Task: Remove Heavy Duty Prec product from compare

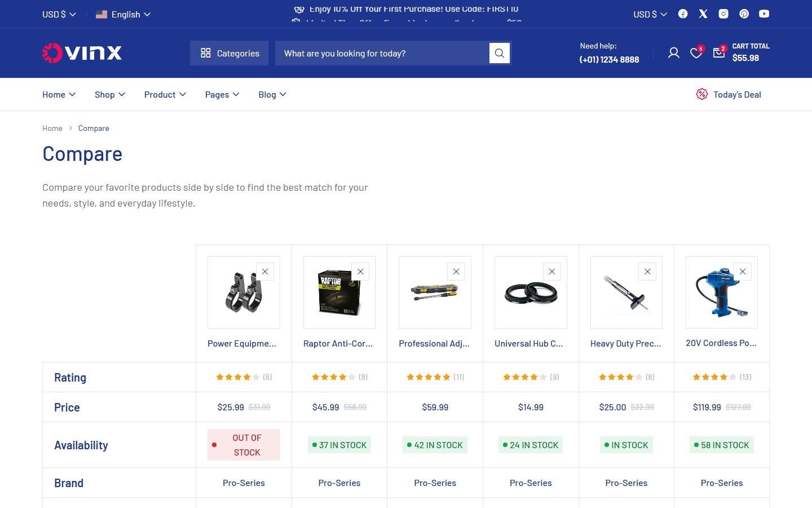Action: click(647, 271)
